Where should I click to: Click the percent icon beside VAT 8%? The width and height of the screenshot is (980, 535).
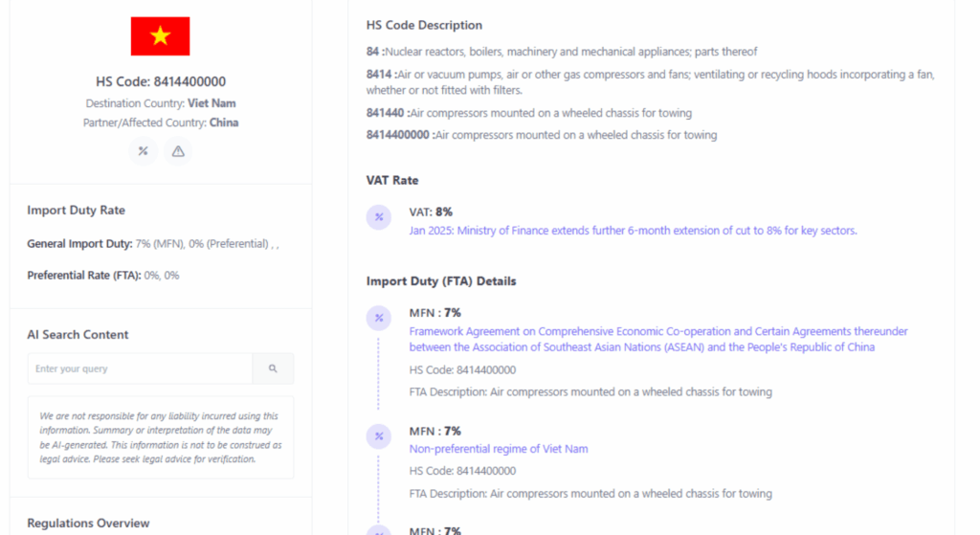click(379, 217)
